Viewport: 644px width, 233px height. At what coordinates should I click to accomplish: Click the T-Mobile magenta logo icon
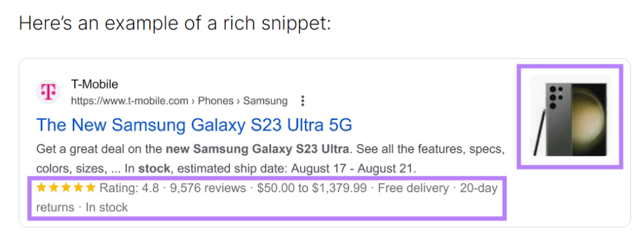click(x=48, y=92)
